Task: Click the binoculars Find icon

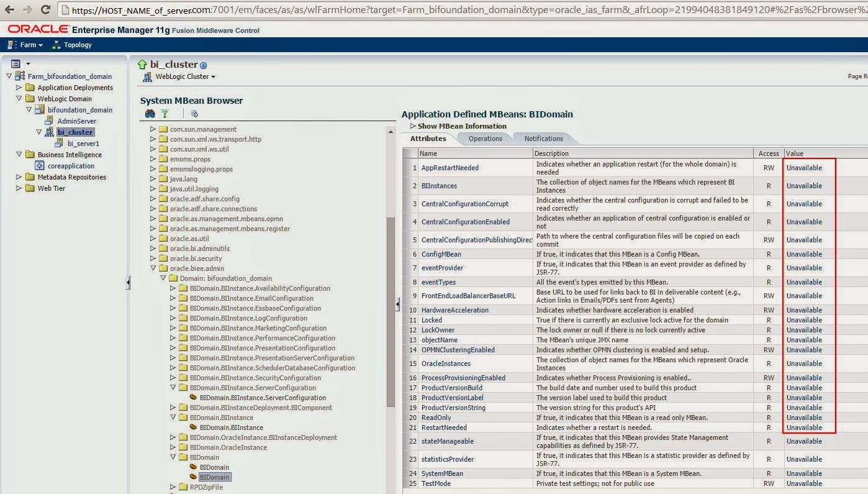Action: point(150,114)
